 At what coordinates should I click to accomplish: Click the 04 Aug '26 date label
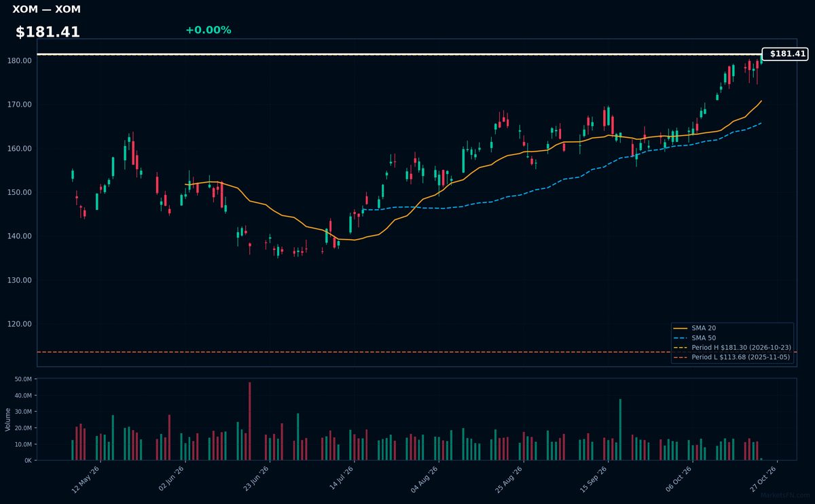click(424, 479)
